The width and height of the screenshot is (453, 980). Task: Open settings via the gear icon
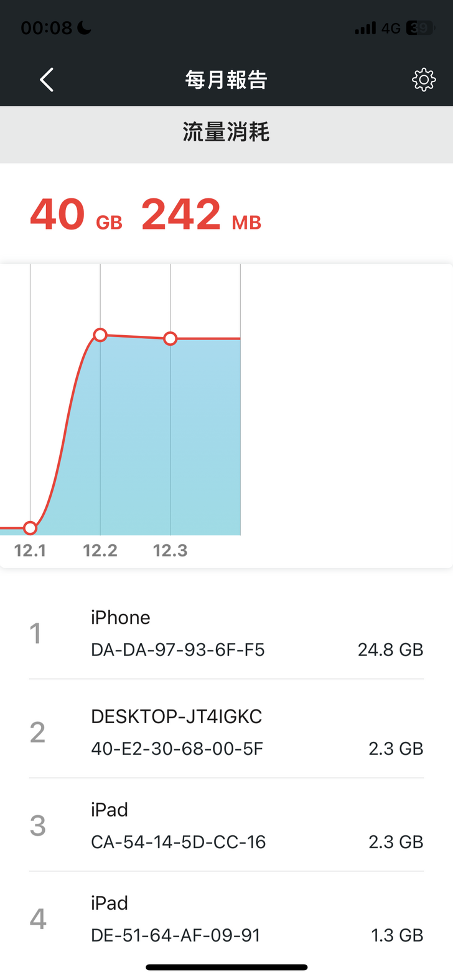pos(424,80)
